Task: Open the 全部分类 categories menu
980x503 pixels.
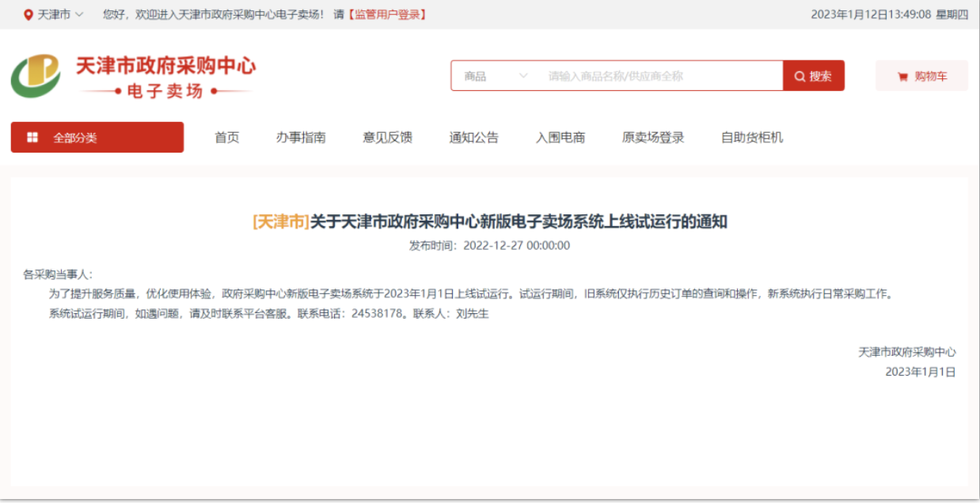Action: click(x=97, y=137)
